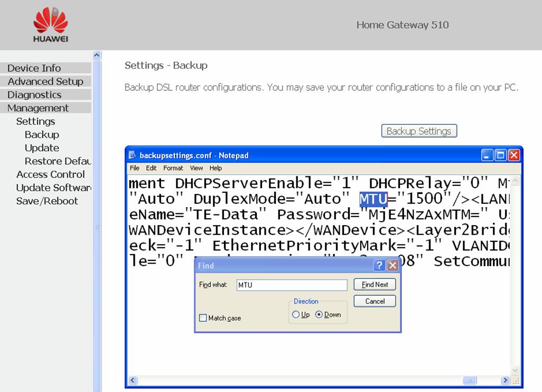
Task: Open the File menu in Notepad
Action: 134,168
